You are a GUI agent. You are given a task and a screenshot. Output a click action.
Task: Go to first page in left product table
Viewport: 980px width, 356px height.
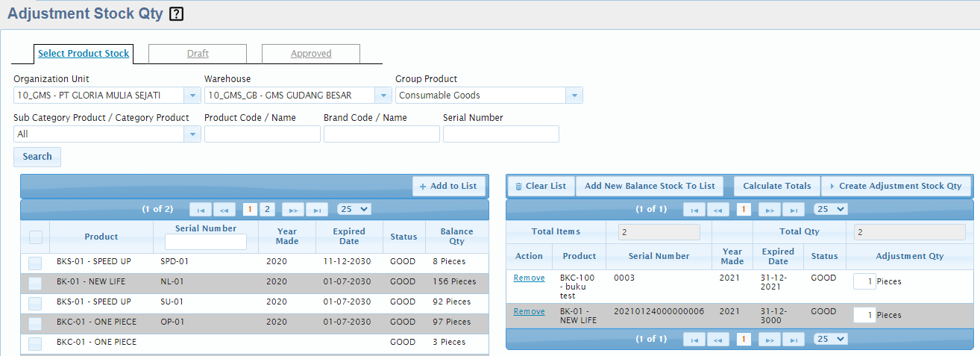[x=200, y=210]
